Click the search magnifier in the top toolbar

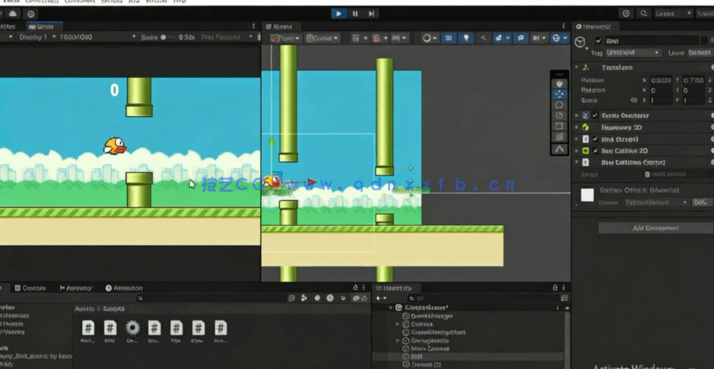click(643, 14)
